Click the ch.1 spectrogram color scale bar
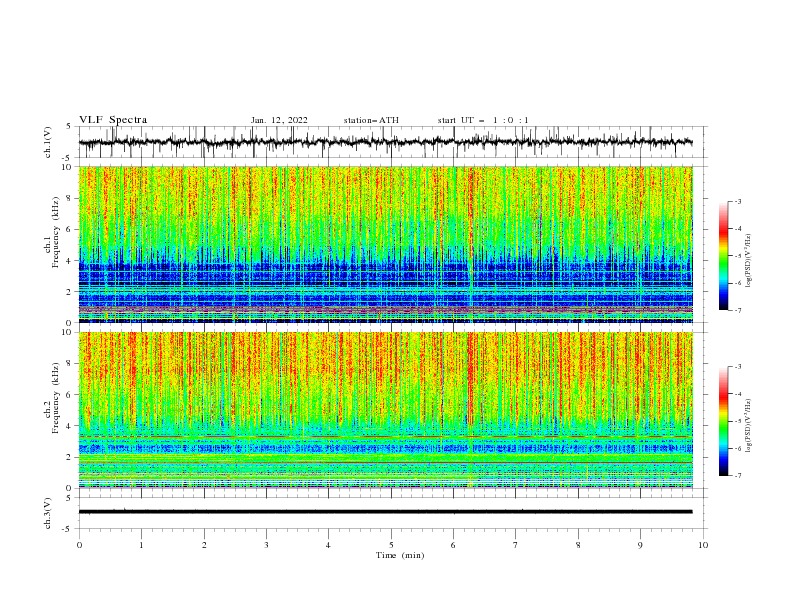Screen dimensions: 792x612 pyautogui.click(x=724, y=256)
